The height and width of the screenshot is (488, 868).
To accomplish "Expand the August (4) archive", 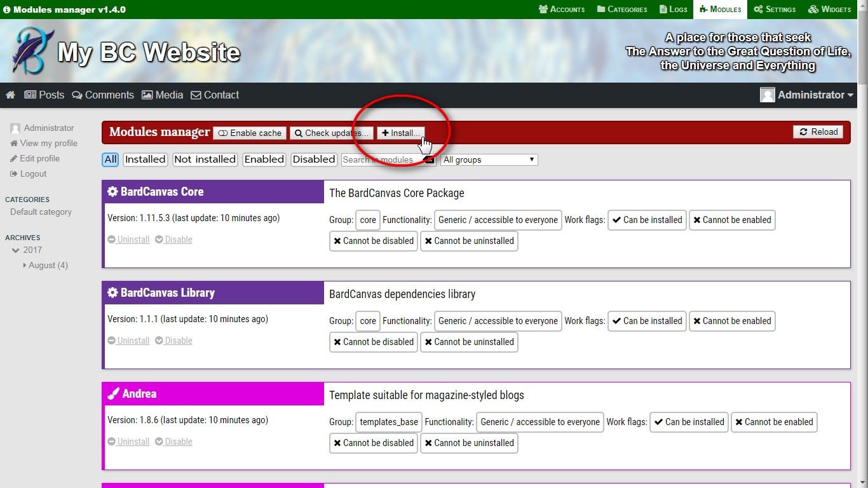I will point(45,265).
